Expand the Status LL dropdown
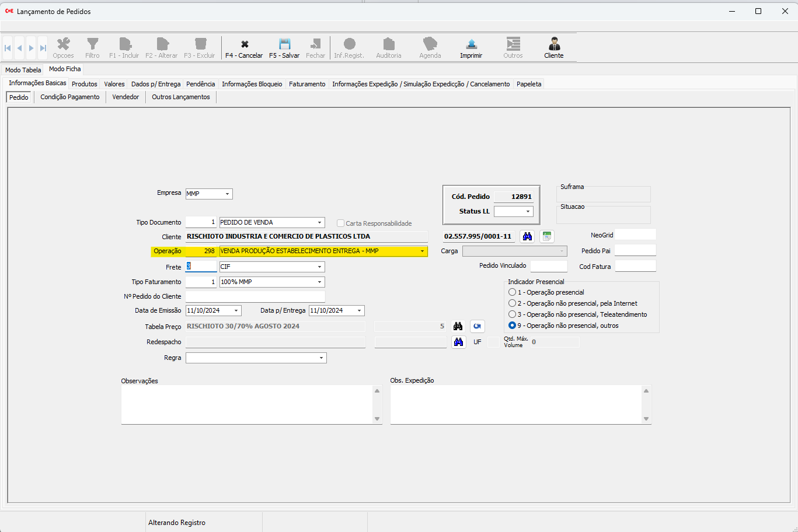798x532 pixels. (x=528, y=211)
